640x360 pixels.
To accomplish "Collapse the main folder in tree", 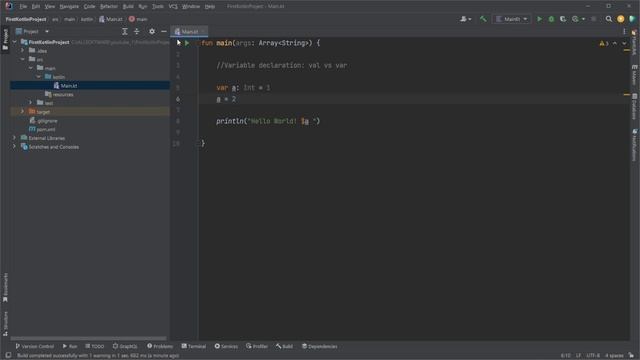I will [31, 68].
